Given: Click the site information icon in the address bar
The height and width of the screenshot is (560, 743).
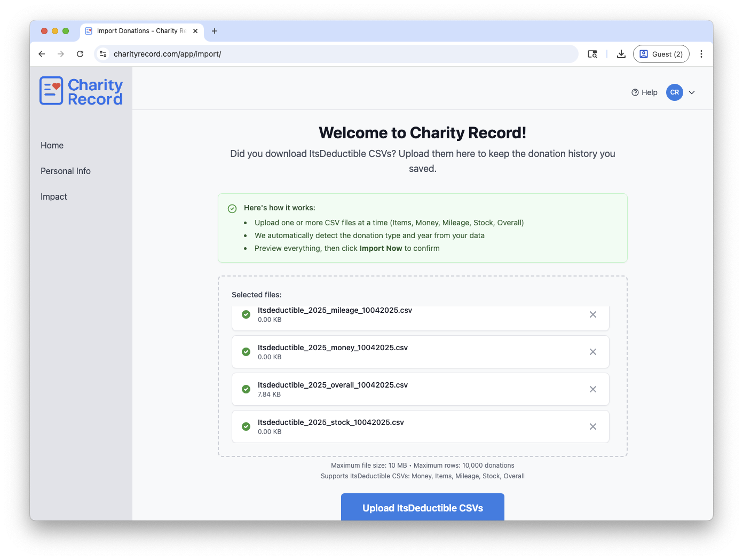Looking at the screenshot, I should (x=102, y=54).
